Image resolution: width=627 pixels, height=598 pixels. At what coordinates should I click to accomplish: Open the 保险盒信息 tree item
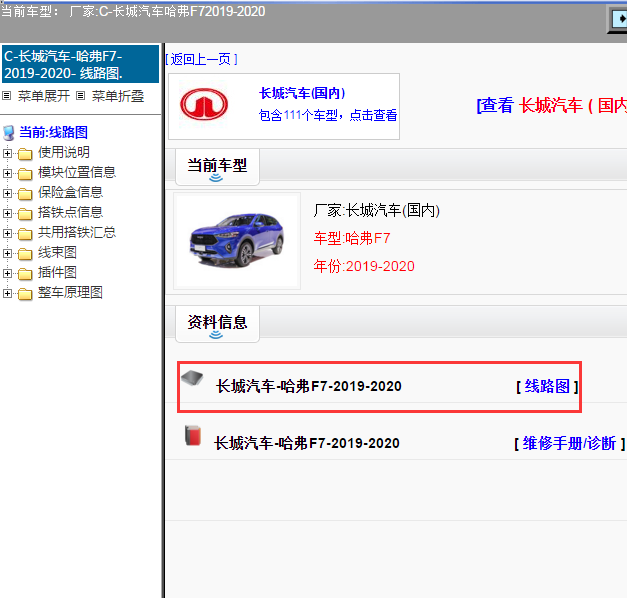(x=70, y=192)
